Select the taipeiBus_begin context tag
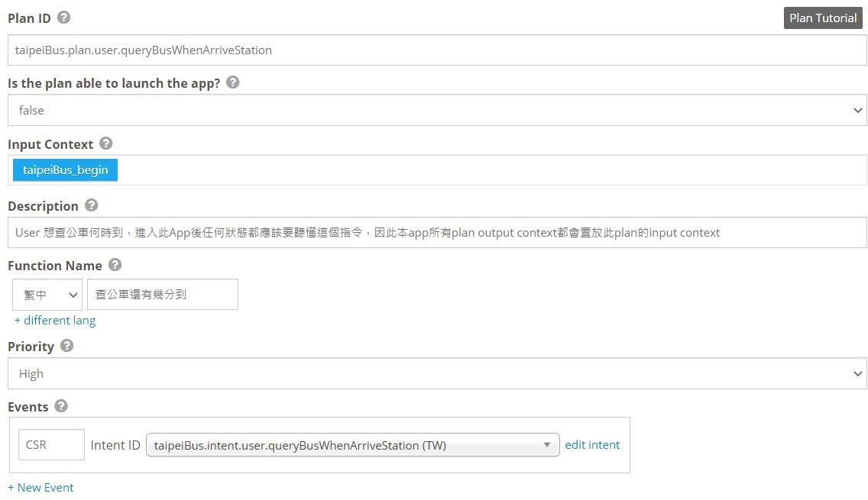 (65, 170)
